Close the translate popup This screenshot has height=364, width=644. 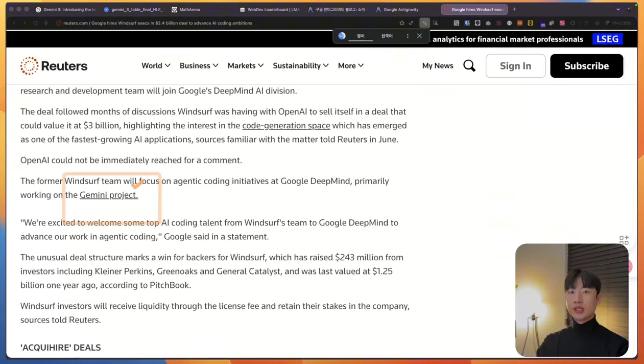(x=419, y=36)
